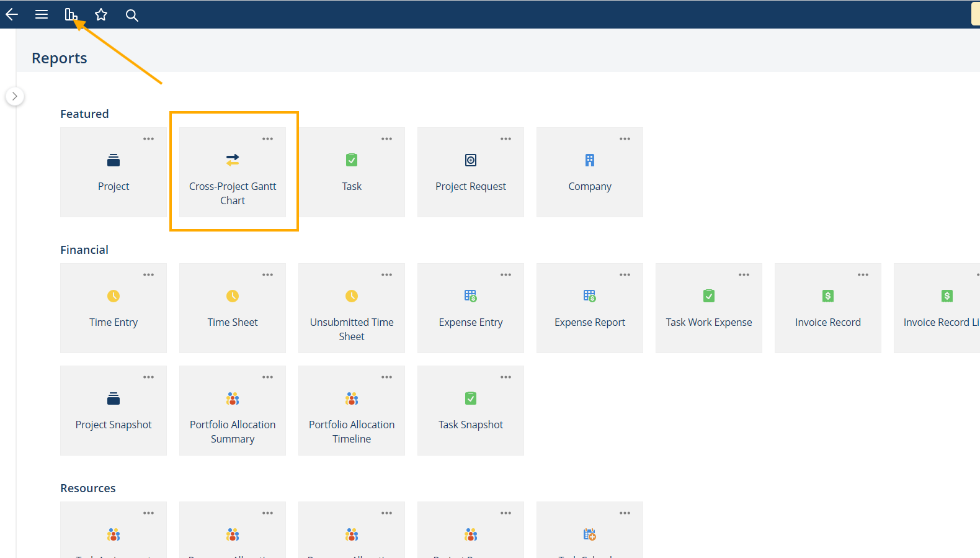Open Portfolio Allocation Summary report
This screenshot has width=980, height=558.
[233, 410]
